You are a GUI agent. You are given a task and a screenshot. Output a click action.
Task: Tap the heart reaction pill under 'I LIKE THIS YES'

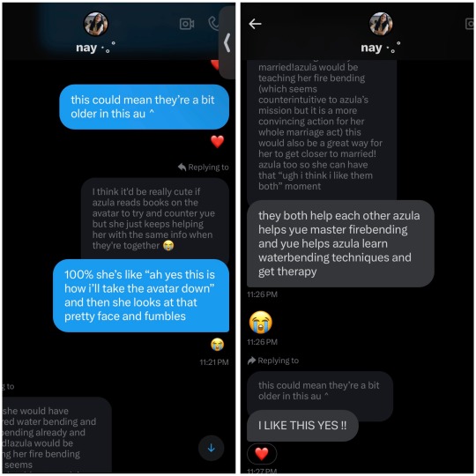[x=262, y=454]
